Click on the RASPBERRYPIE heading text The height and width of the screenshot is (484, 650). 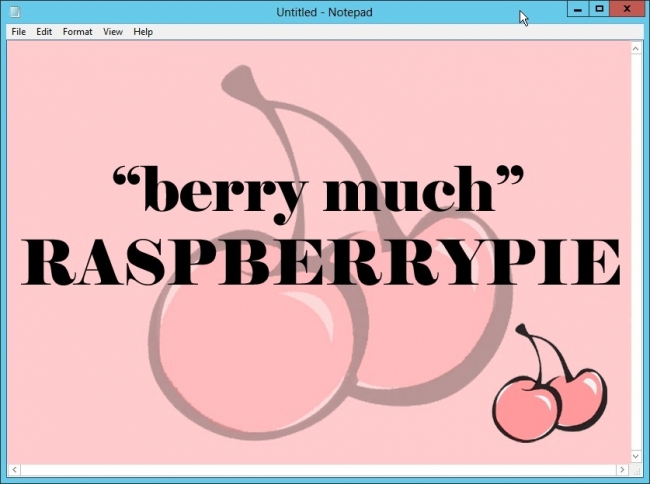[320, 262]
